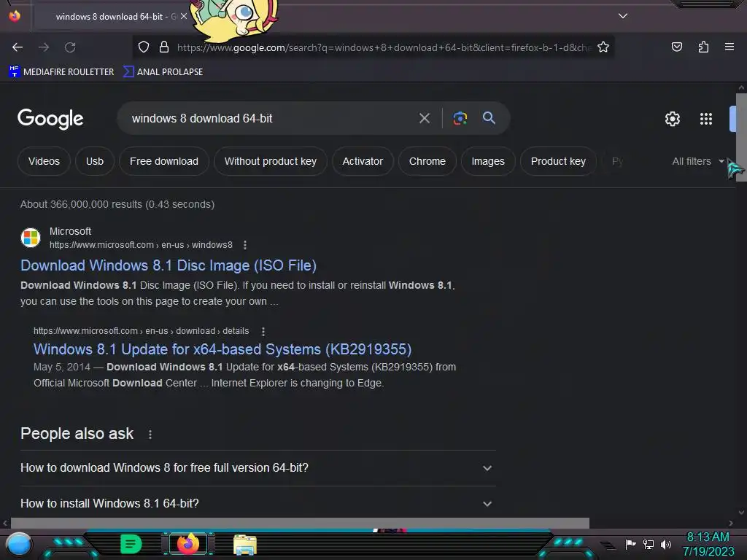Select the Free download filter chip
The image size is (747, 560).
click(164, 161)
